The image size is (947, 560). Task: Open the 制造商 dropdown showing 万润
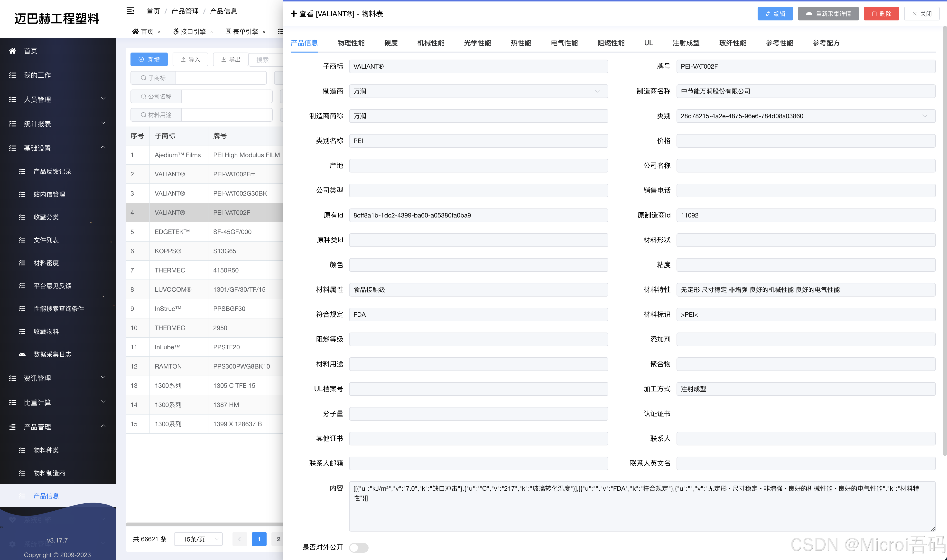point(478,91)
